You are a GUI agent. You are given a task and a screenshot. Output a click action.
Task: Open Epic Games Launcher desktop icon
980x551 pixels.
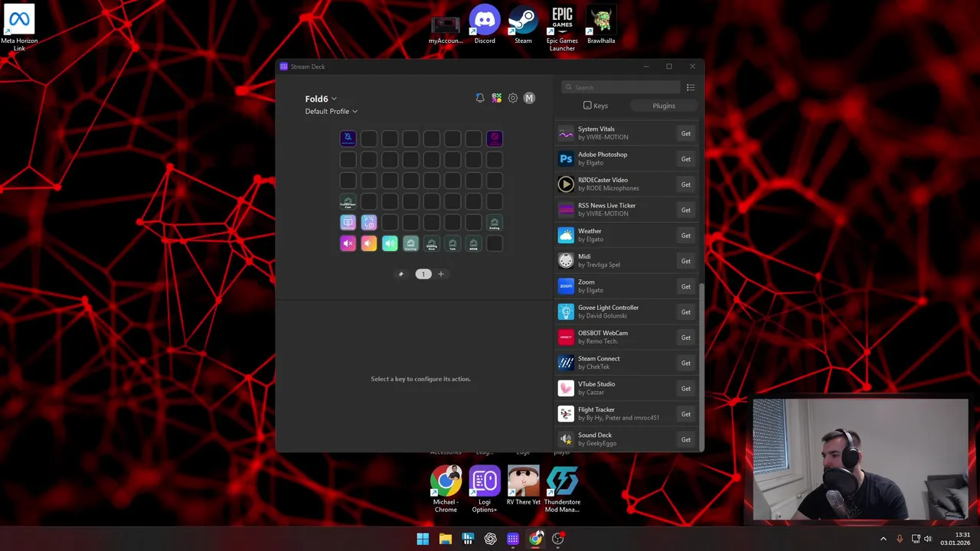click(562, 29)
